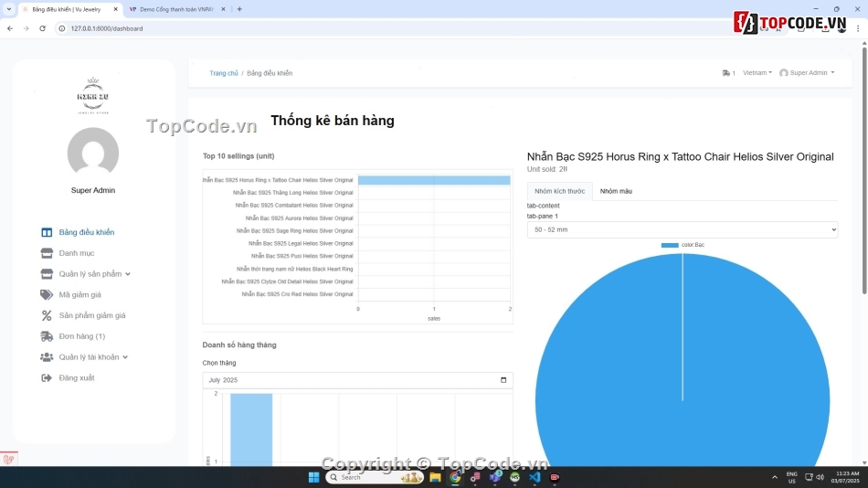Click the Đơn hàng truck icon in sidebar

tap(47, 336)
